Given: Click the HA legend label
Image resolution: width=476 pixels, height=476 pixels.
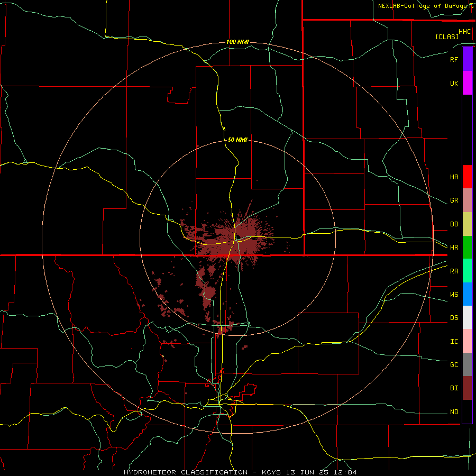Looking at the screenshot, I should tap(454, 177).
